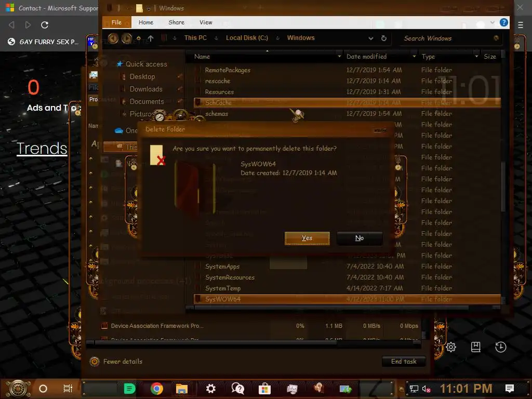Open Downloads in navigation pane
532x399 pixels.
click(x=146, y=89)
